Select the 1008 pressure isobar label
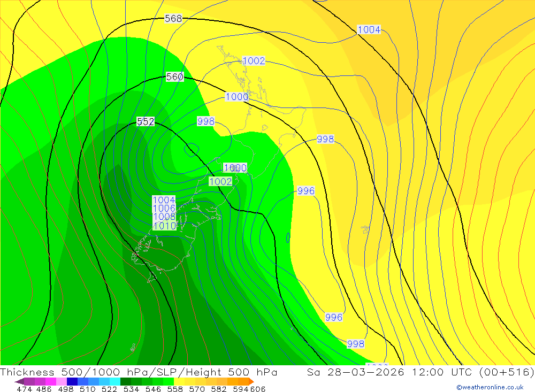 pyautogui.click(x=164, y=217)
